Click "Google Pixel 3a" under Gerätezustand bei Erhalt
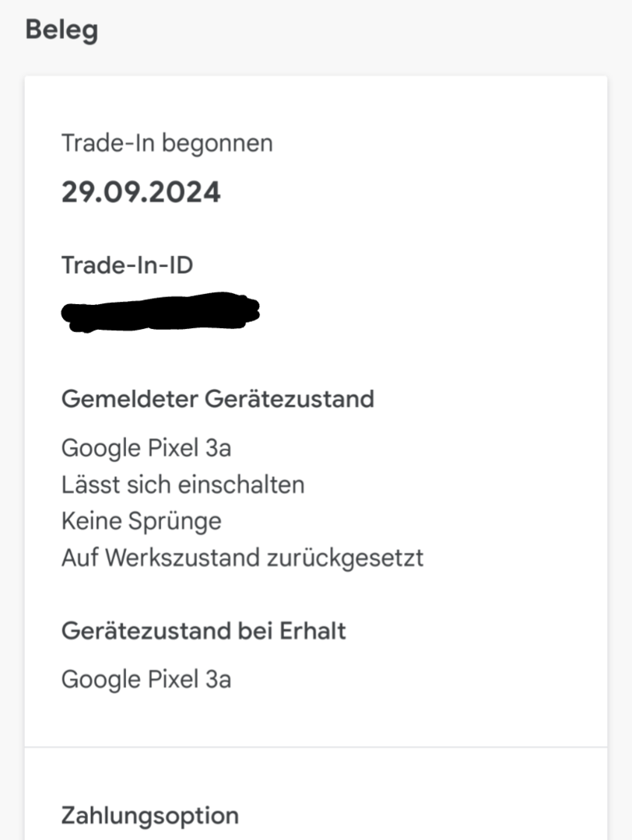Screen dimensions: 632x840 [x=146, y=679]
